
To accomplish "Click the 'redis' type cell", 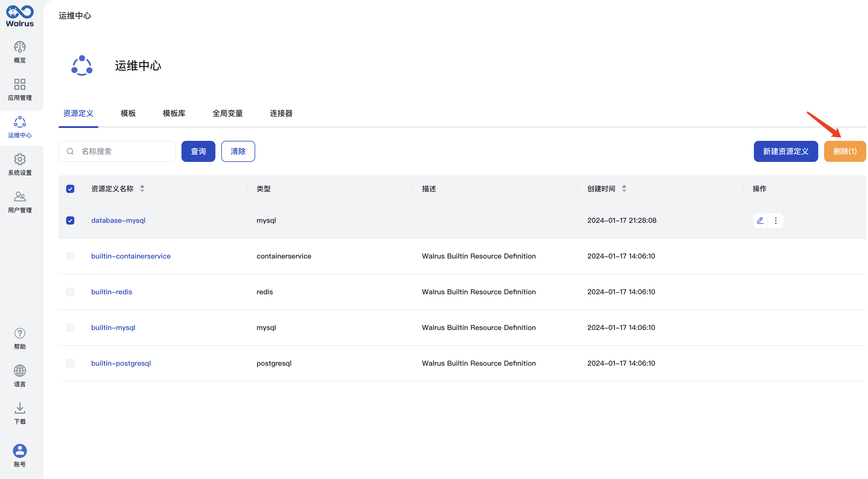I will click(x=265, y=292).
